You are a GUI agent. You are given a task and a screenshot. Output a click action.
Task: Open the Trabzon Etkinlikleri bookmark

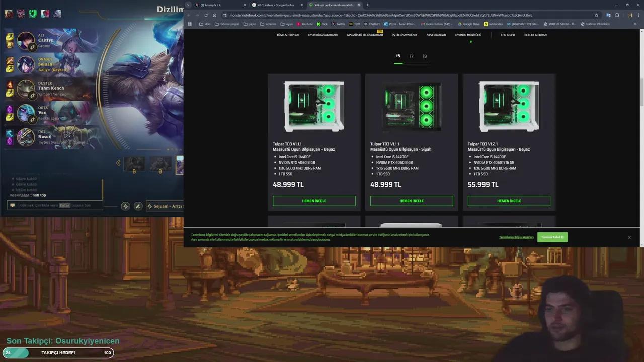pyautogui.click(x=595, y=24)
